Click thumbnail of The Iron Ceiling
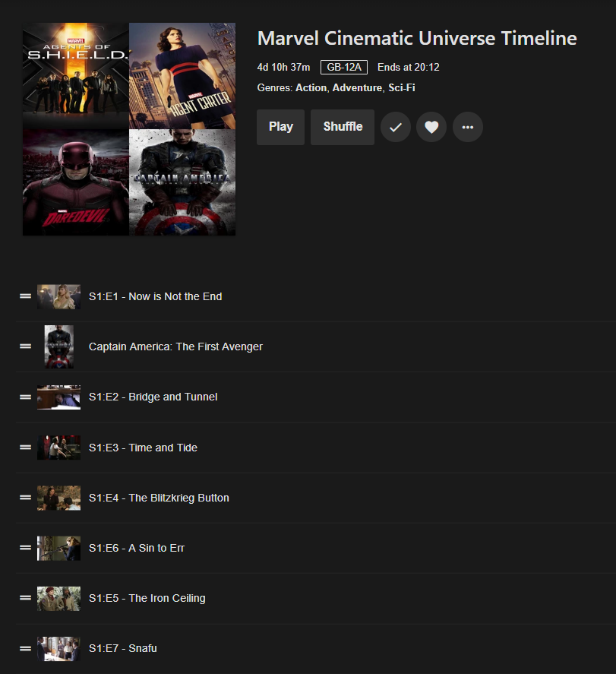The height and width of the screenshot is (674, 616). [x=58, y=598]
